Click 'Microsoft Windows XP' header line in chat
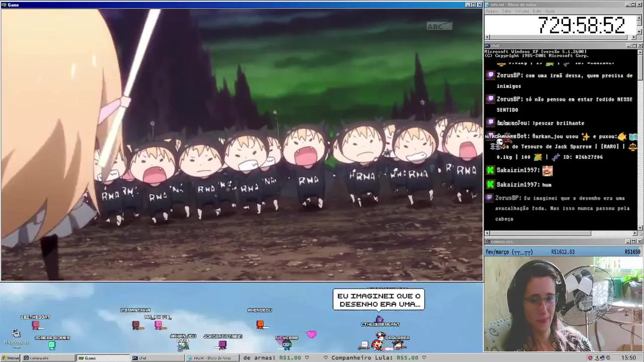The height and width of the screenshot is (362, 644). pyautogui.click(x=535, y=51)
